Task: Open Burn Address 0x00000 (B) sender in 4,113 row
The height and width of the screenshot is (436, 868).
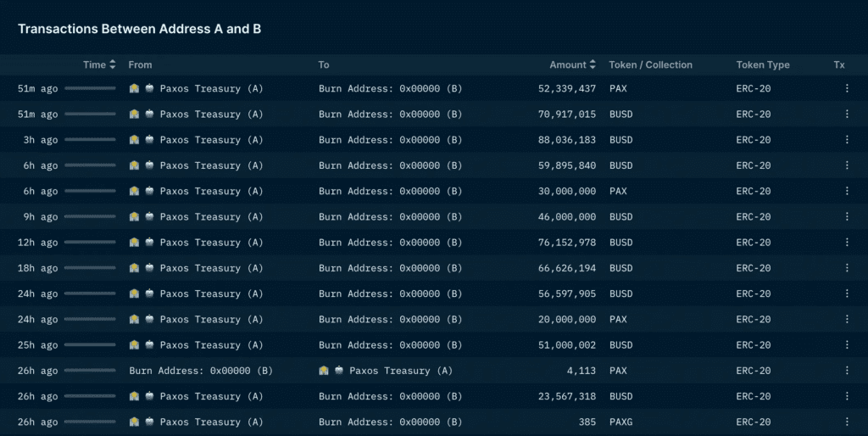Action: [201, 371]
